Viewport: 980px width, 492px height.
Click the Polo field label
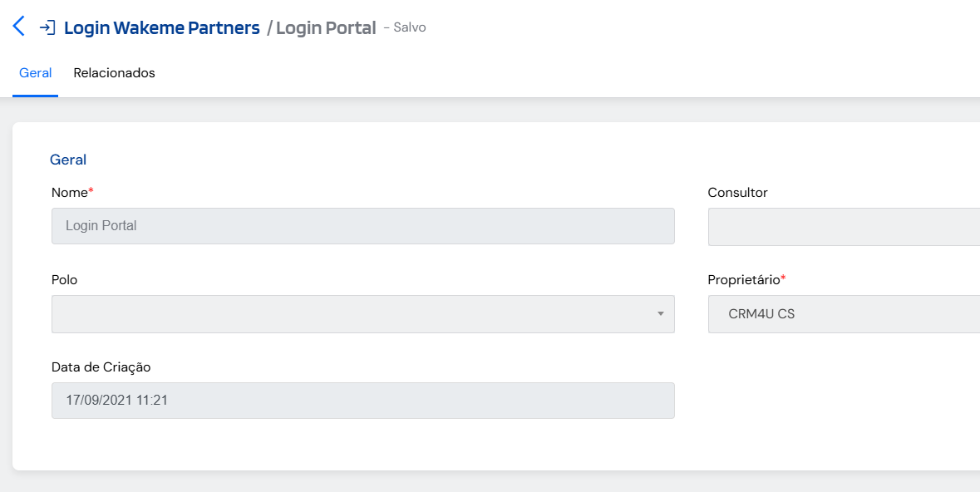[64, 279]
